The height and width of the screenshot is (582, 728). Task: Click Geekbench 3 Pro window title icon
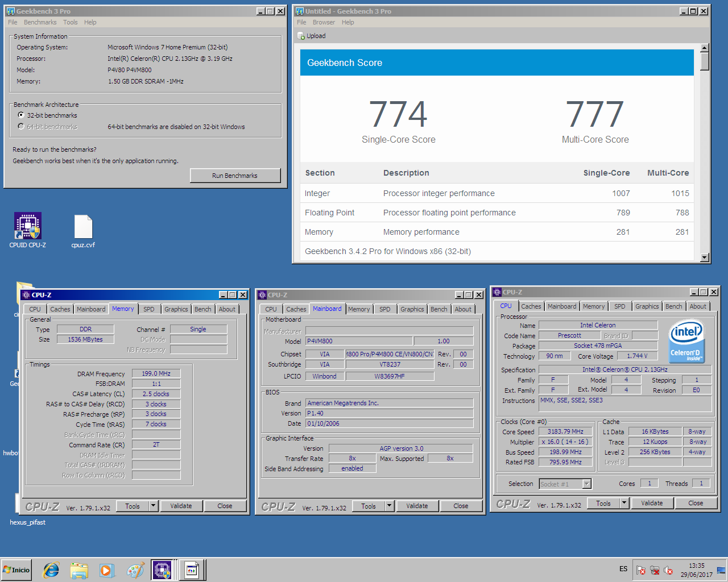point(11,11)
